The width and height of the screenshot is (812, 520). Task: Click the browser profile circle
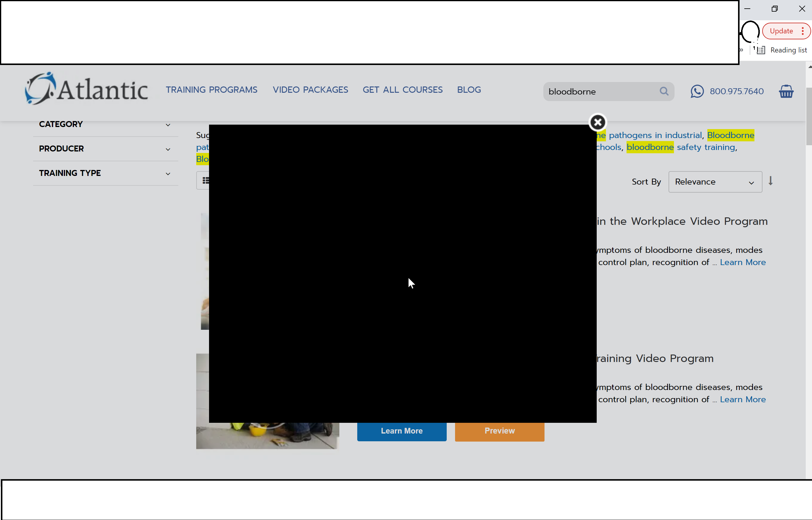(x=750, y=31)
